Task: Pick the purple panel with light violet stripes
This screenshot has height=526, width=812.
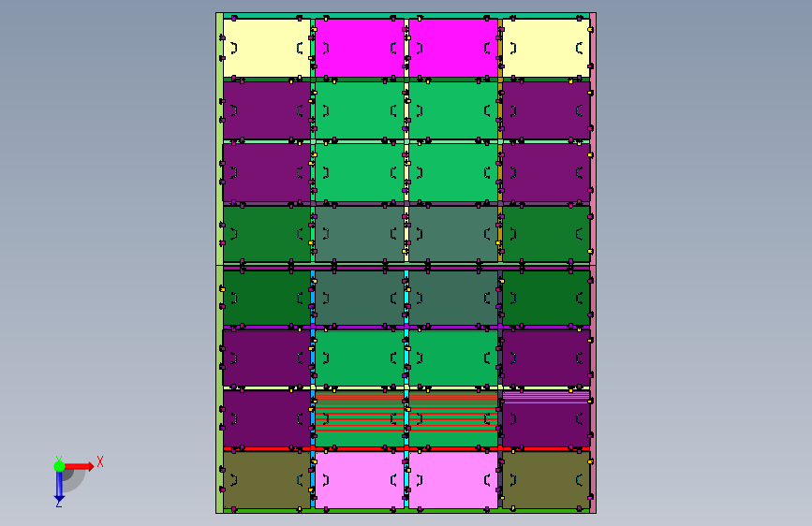Action: click(546, 418)
